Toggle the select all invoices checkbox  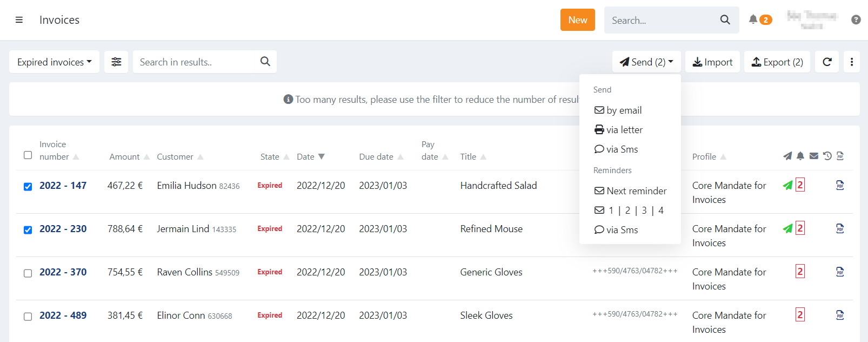28,155
